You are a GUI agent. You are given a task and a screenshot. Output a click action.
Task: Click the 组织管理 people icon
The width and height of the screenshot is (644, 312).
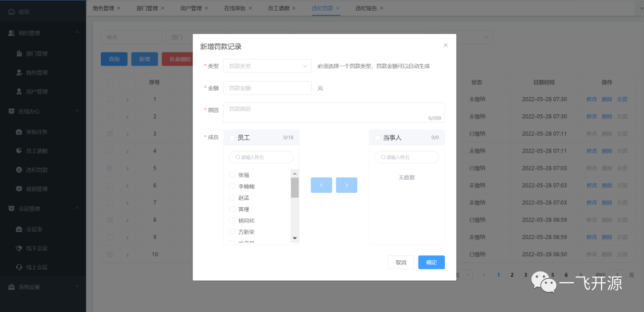11,33
